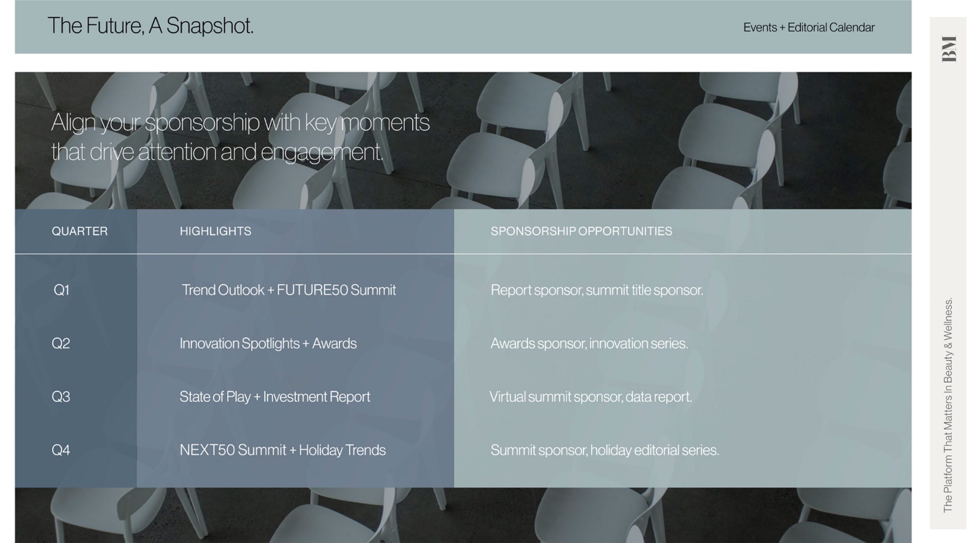Click 'Innovation Spotlights + Awards' text
The width and height of the screenshot is (980, 543).
tap(268, 343)
